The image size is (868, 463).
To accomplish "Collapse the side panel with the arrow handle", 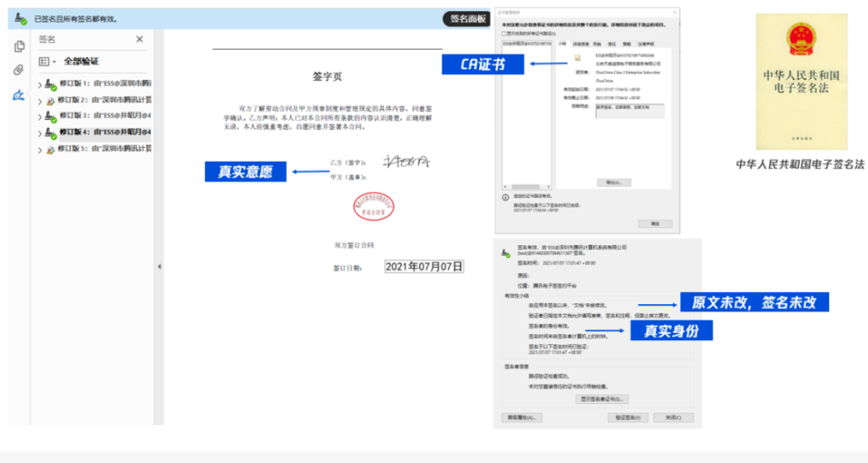I will (159, 267).
